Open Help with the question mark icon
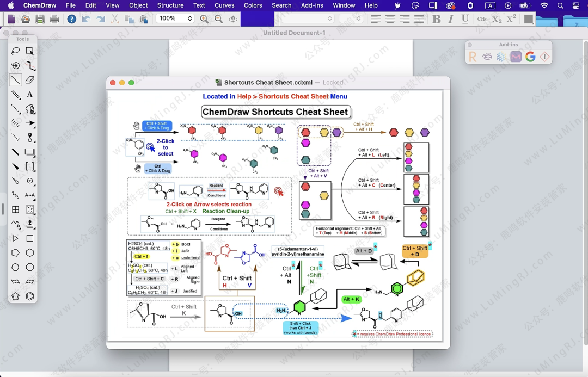The height and width of the screenshot is (377, 588). click(x=72, y=18)
